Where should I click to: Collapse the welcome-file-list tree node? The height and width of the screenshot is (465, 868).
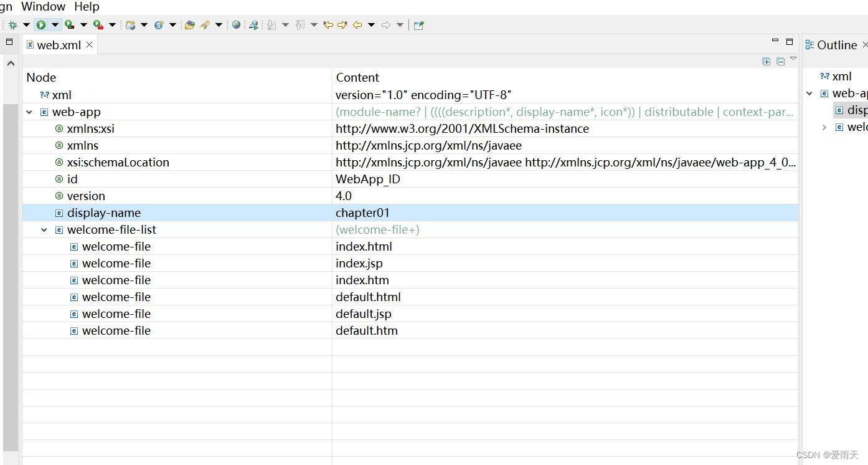tap(44, 229)
